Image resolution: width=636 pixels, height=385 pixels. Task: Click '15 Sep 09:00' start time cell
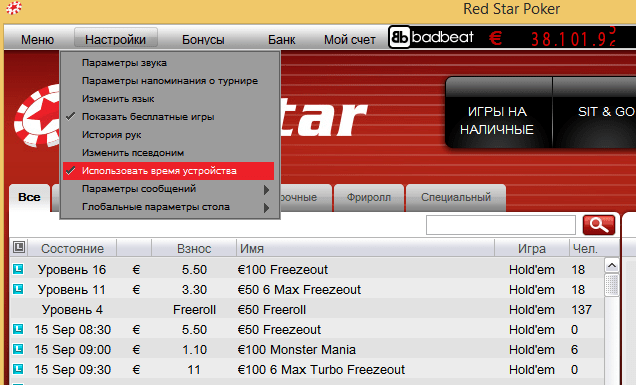(73, 350)
